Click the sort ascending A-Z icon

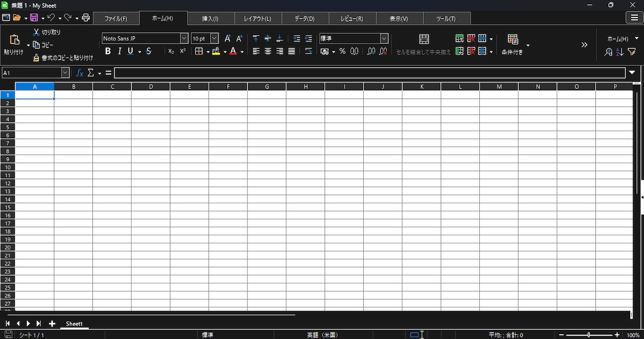pyautogui.click(x=620, y=52)
